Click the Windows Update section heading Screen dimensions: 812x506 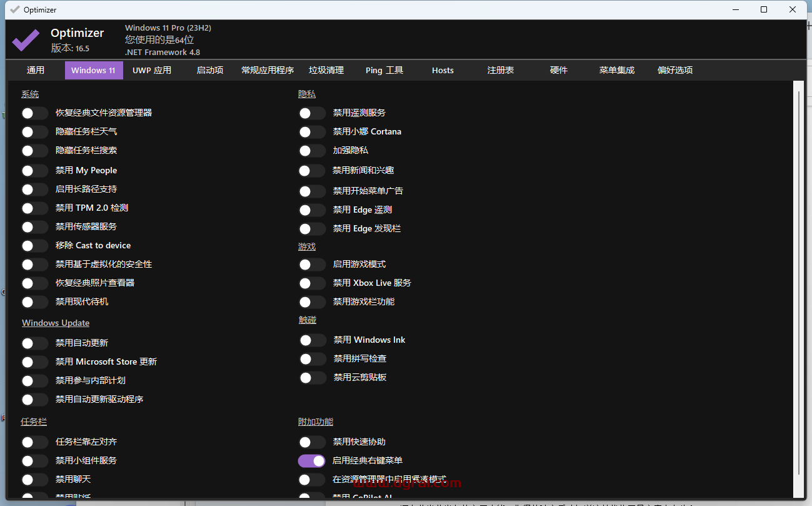pos(56,323)
